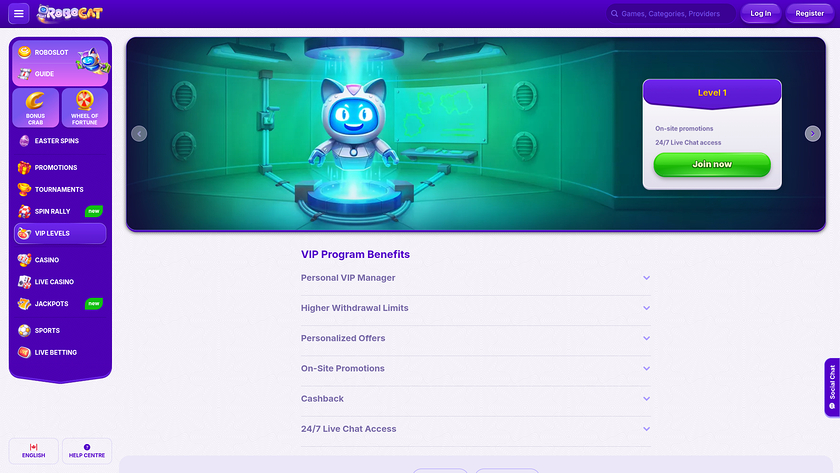Screen dimensions: 840x473
Task: Click the Live Casino cards icon
Action: coord(24,282)
